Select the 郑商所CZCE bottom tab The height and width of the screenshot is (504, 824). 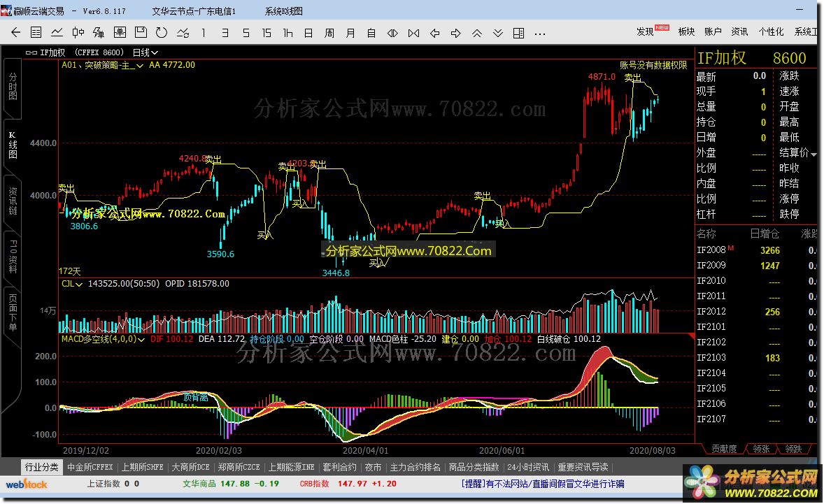coord(239,467)
